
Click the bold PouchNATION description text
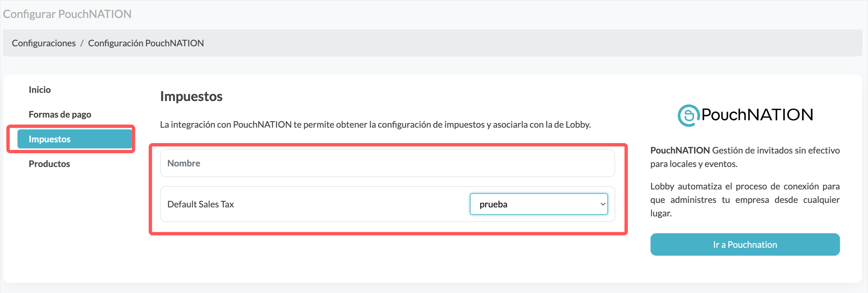[x=680, y=150]
